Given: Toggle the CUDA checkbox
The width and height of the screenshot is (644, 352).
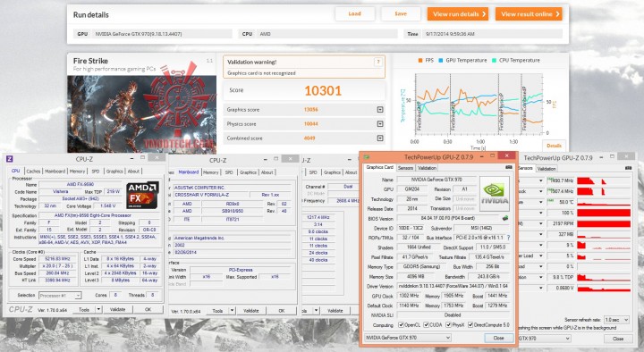Looking at the screenshot, I should (427, 325).
